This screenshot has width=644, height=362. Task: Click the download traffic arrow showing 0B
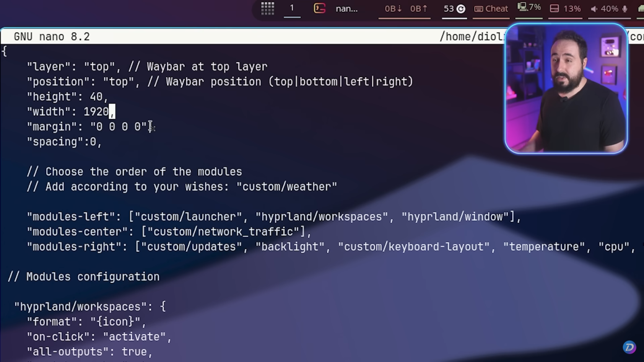pos(393,8)
